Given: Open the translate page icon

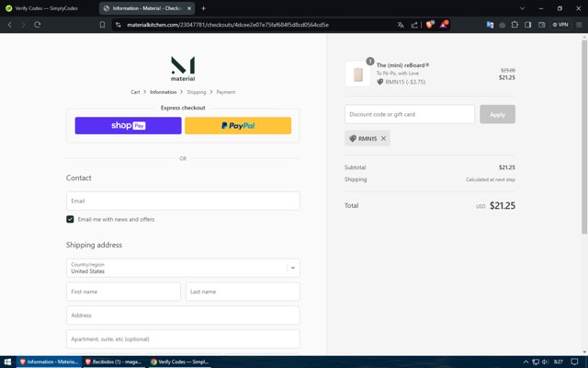Looking at the screenshot, I should (x=401, y=25).
